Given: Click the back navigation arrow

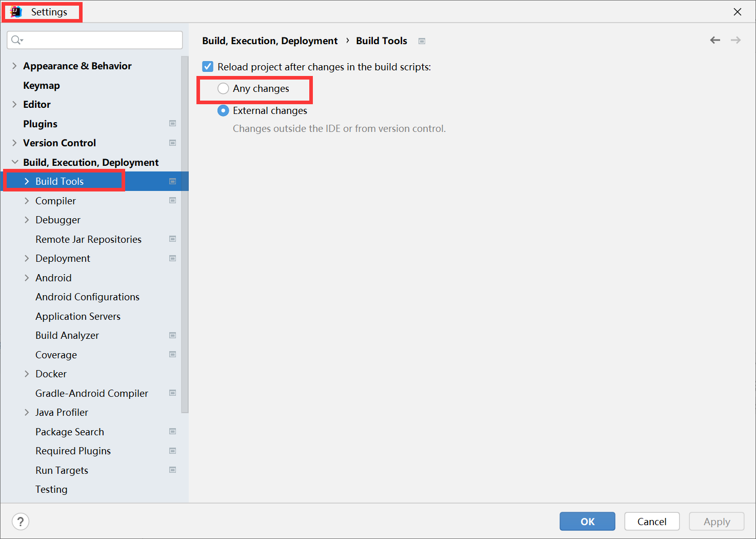Looking at the screenshot, I should pyautogui.click(x=715, y=40).
